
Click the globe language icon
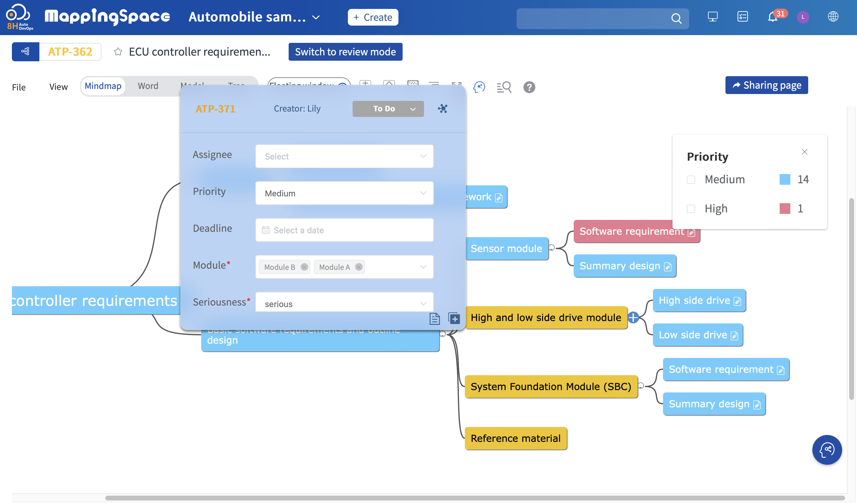(x=833, y=17)
